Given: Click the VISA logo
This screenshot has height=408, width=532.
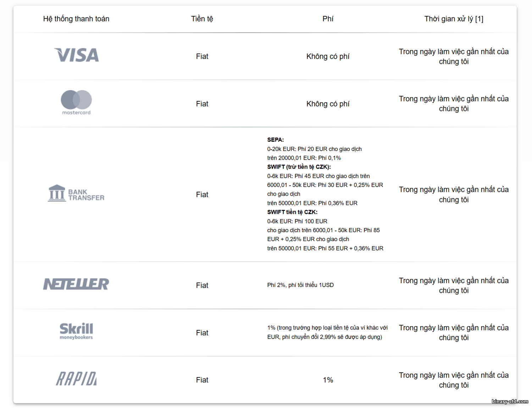Looking at the screenshot, I should (76, 55).
